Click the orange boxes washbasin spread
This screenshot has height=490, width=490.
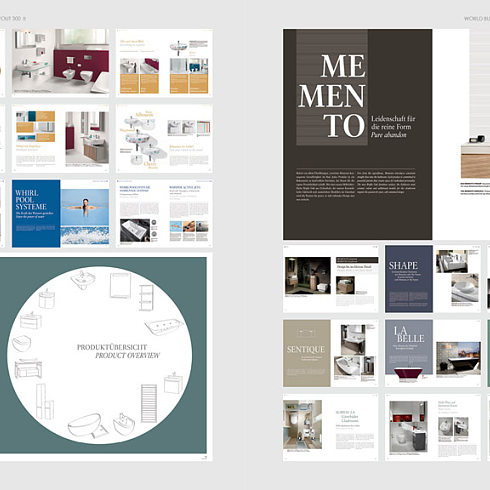(x=164, y=63)
